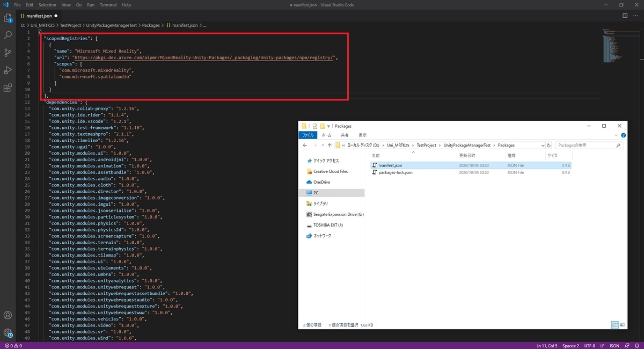
Task: Go back in the Packages explorer window
Action: 305,146
